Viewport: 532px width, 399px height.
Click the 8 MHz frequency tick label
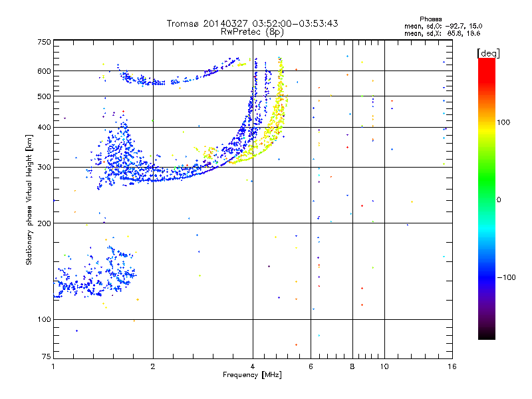pyautogui.click(x=352, y=366)
